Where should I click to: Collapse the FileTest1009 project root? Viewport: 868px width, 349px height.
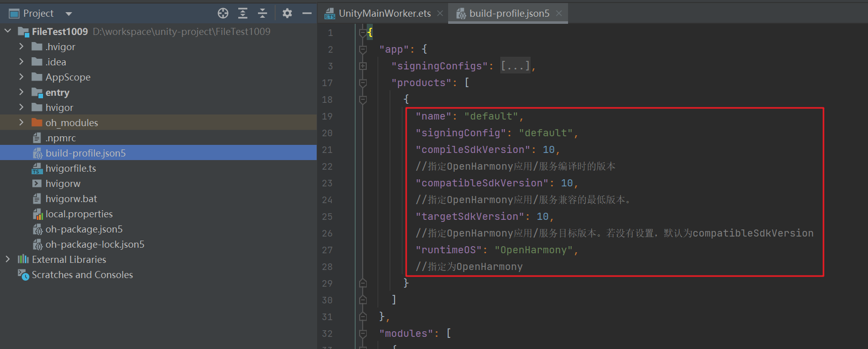[8, 31]
